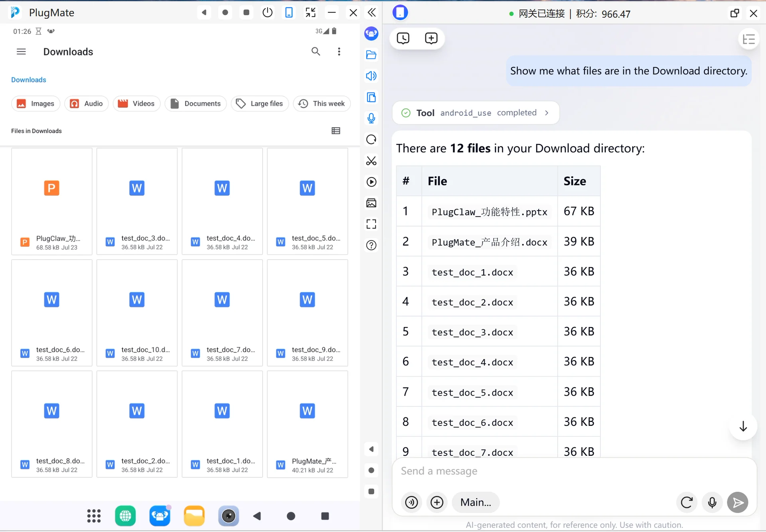Search files in Downloads

tap(316, 51)
